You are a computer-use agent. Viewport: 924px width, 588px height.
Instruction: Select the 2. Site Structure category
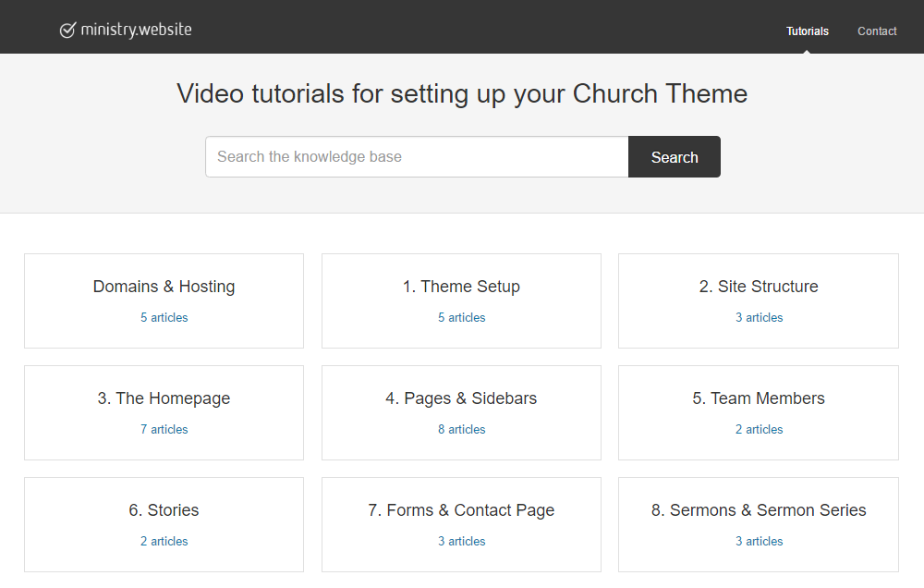(758, 287)
